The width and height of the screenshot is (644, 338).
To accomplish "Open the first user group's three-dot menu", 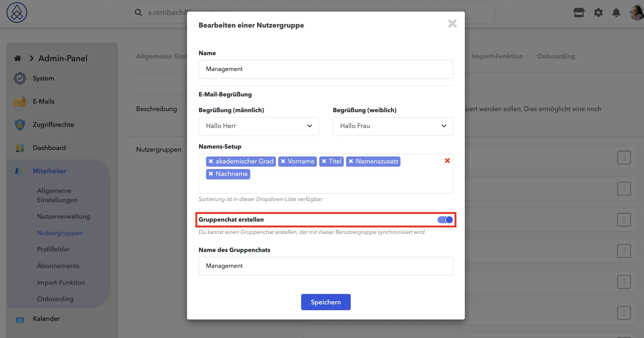I will tap(624, 157).
